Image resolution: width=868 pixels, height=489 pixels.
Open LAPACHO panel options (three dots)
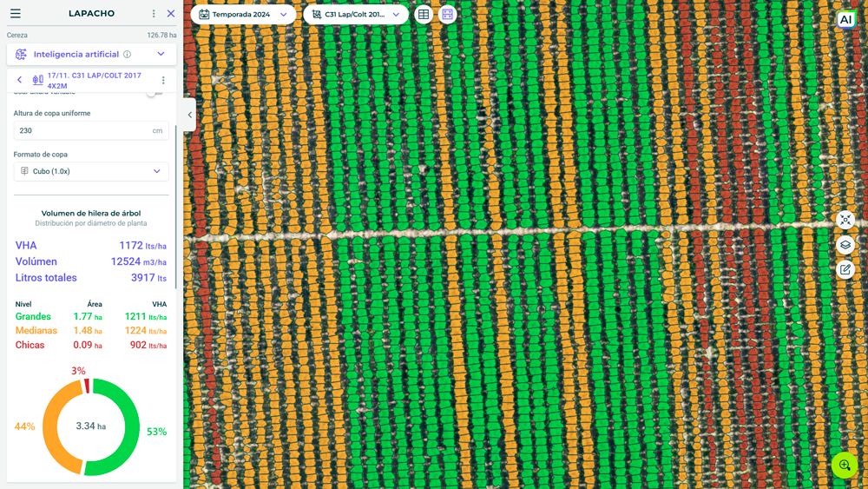click(154, 14)
